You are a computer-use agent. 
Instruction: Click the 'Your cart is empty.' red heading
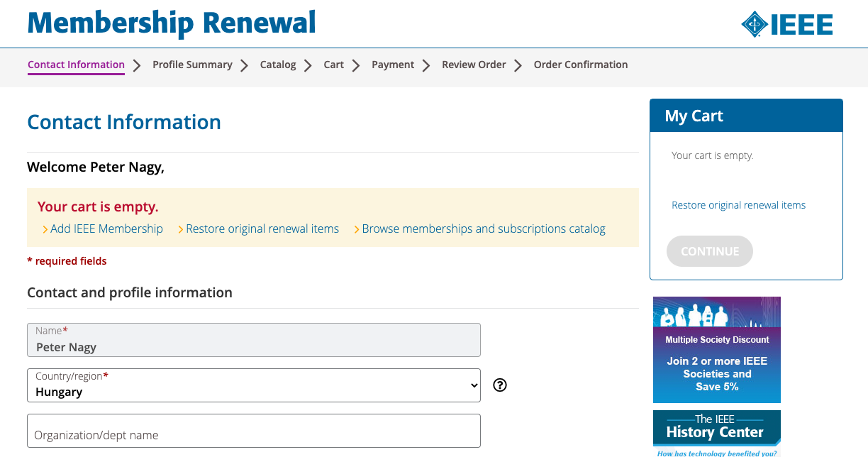coord(98,207)
